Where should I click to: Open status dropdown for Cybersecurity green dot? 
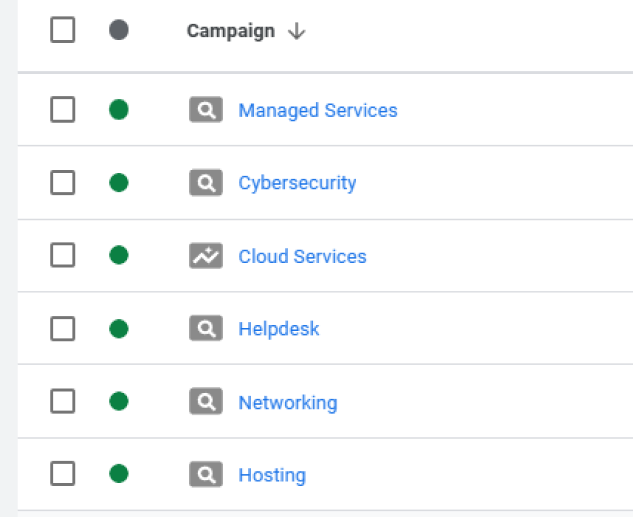(x=119, y=183)
